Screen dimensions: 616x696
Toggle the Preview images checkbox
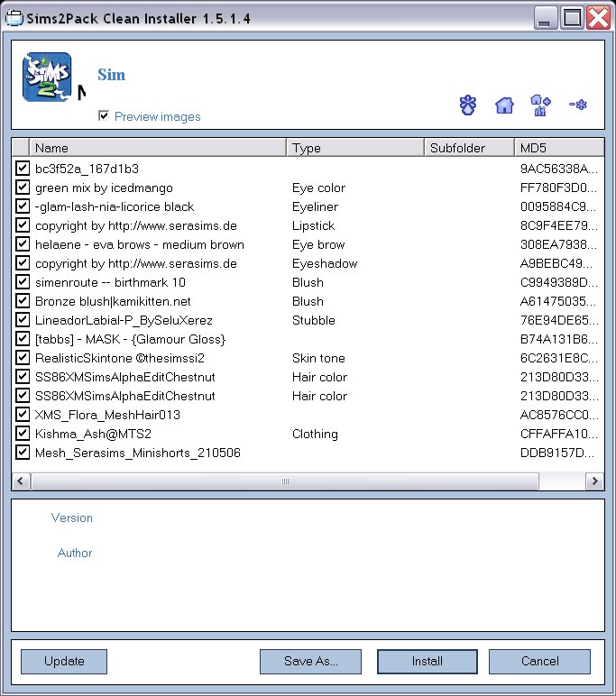(105, 116)
